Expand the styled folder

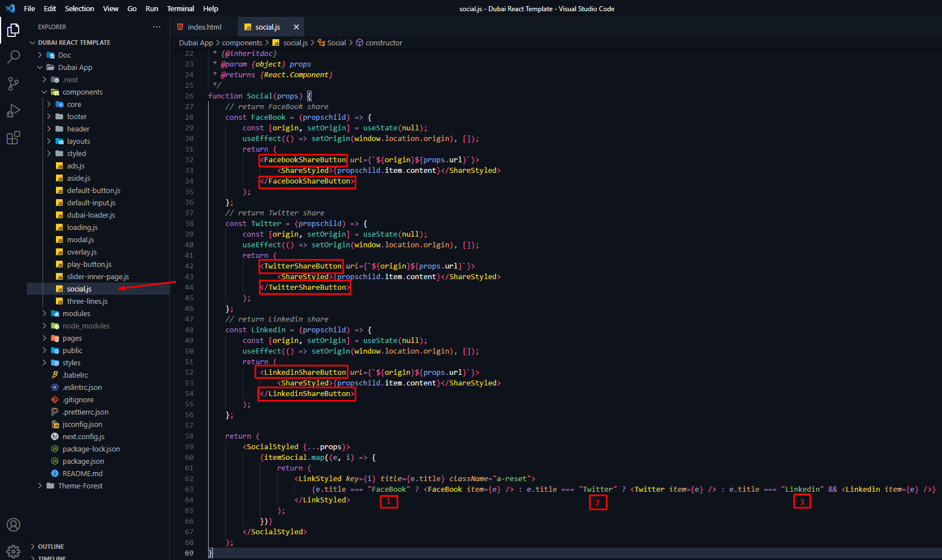tap(49, 153)
